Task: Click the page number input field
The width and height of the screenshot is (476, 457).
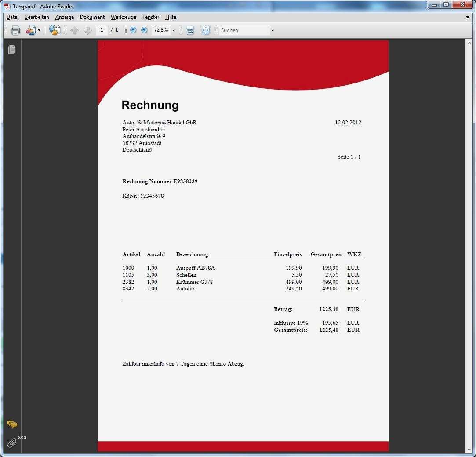Action: [x=102, y=30]
